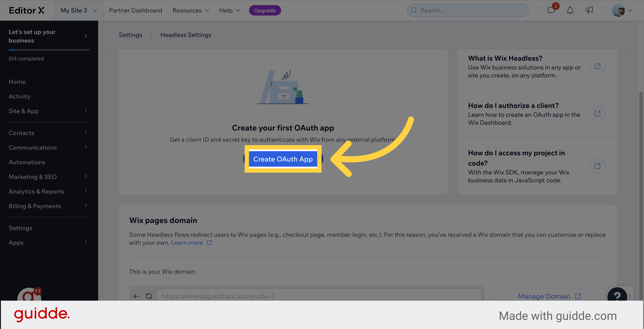Click into the Search field
644x329 pixels.
[x=470, y=11]
